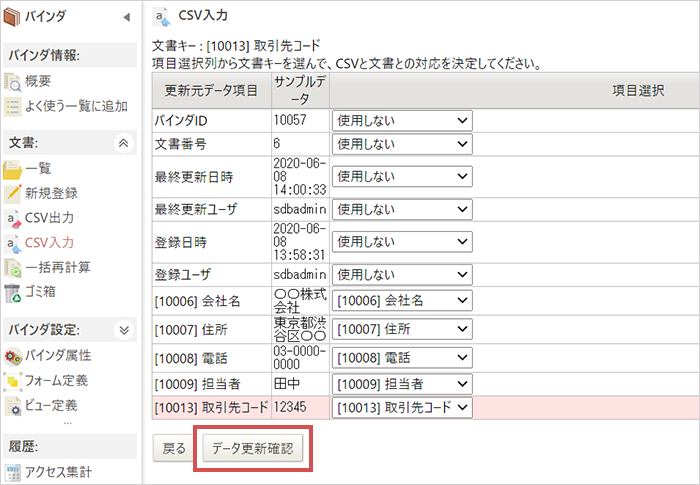This screenshot has height=485, width=700.
Task: Click the [10013] 取引先コード row label
Action: click(212, 408)
